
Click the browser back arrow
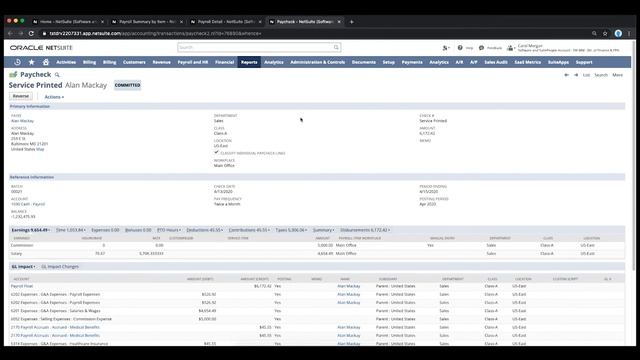(x=11, y=33)
